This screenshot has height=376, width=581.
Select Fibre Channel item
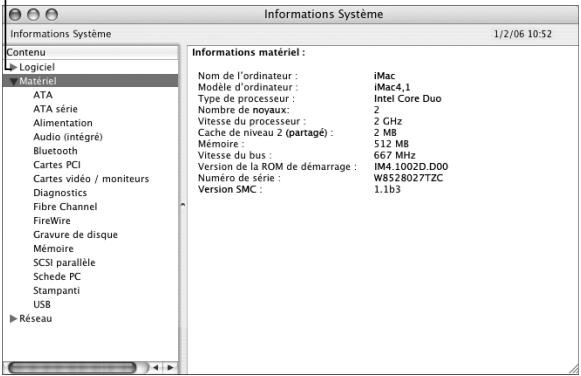click(65, 207)
